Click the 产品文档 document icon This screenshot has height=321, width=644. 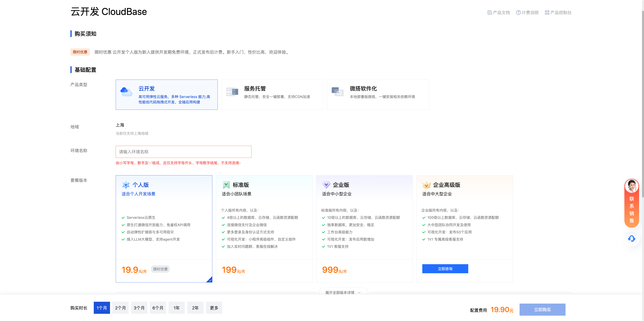(x=490, y=13)
